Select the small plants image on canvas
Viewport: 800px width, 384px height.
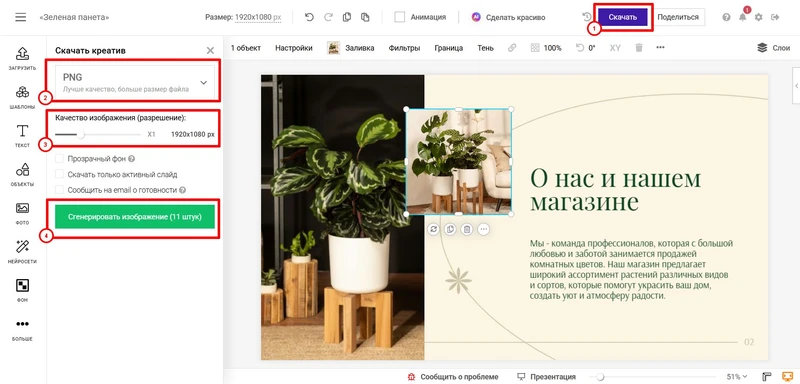(x=459, y=161)
